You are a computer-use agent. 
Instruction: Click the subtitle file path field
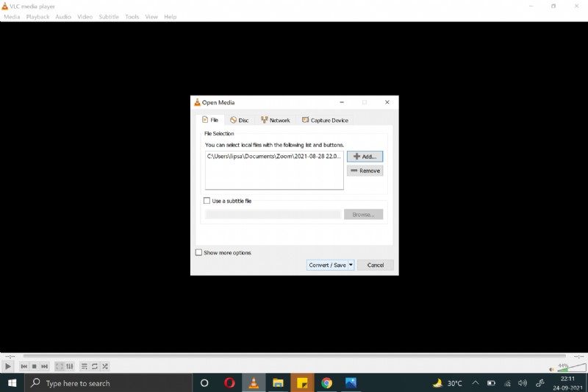(x=273, y=215)
